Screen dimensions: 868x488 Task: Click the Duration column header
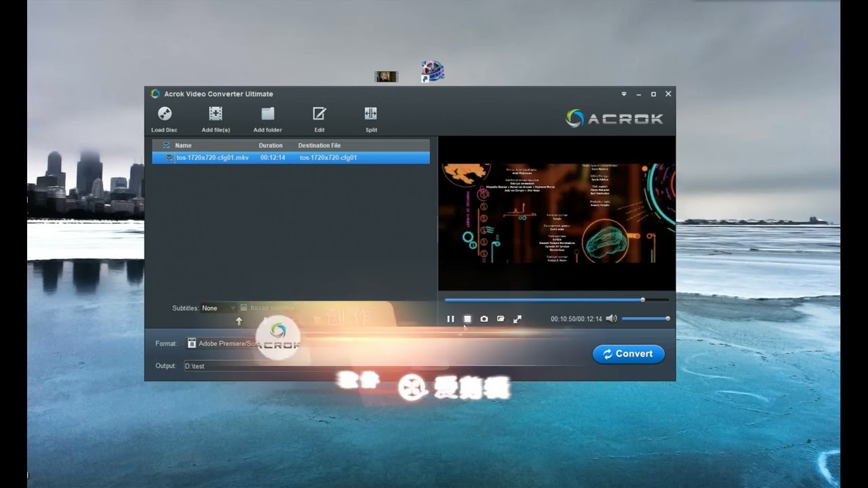click(271, 145)
